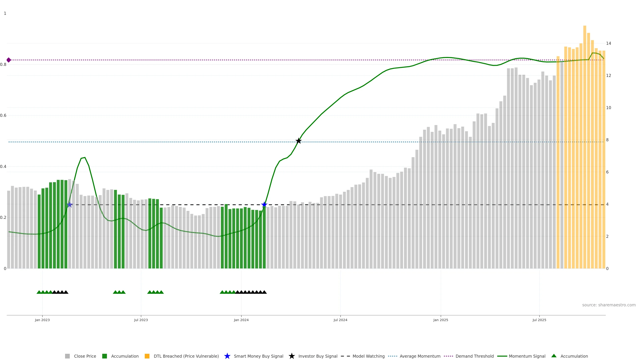Viewport: 644px width, 362px height.
Task: Click the Jul 2024 axis label
Action: 340,320
